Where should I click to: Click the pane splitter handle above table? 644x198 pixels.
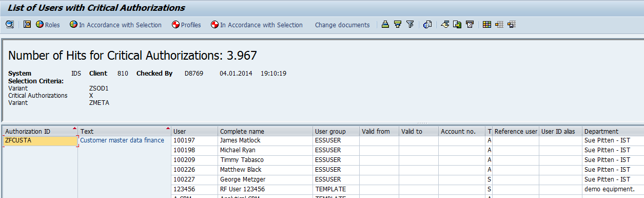[422, 123]
